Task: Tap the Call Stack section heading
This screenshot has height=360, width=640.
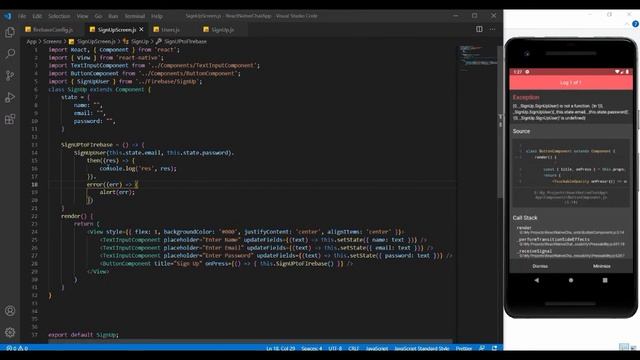Action: tap(525, 218)
